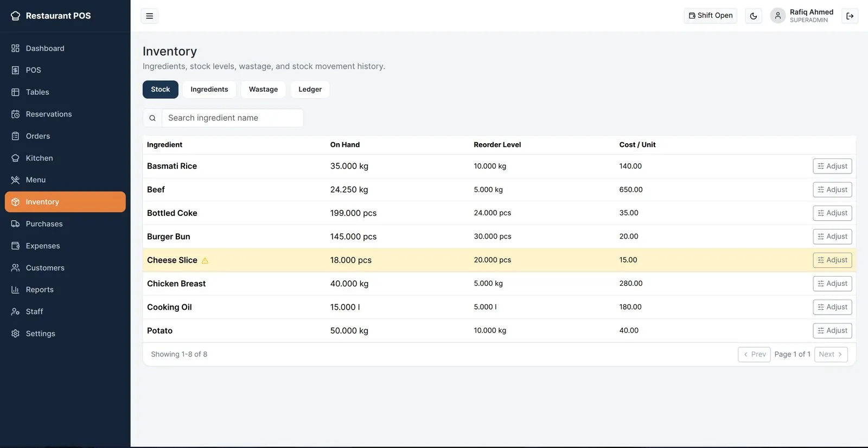Go to Tables via its icon
The width and height of the screenshot is (868, 448).
(x=15, y=92)
